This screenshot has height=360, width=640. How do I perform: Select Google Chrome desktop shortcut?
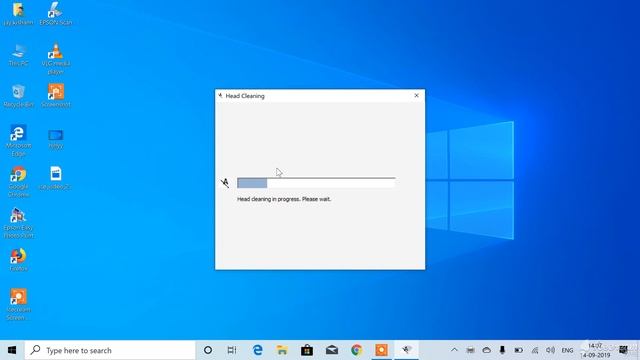[x=18, y=182]
